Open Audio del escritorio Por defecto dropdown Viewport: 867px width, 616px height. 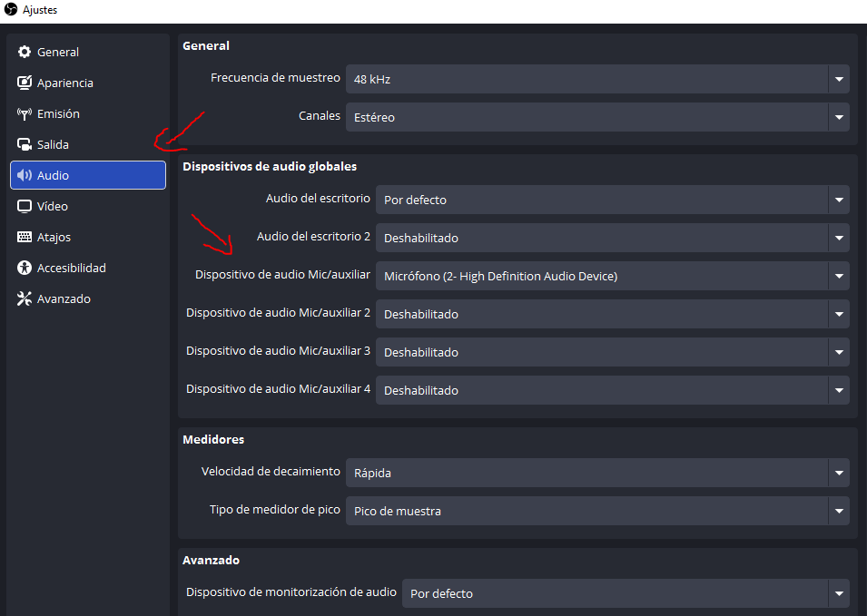pos(613,200)
